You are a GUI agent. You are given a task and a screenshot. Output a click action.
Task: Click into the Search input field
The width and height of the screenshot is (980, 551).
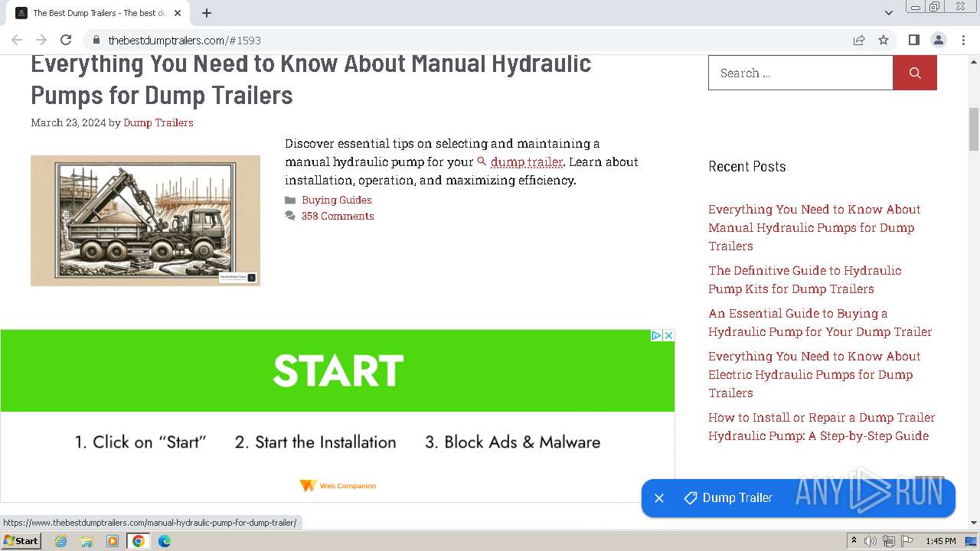point(800,73)
